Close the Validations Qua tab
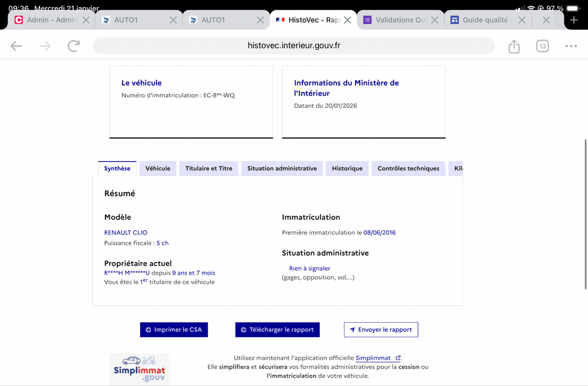Viewport: 588px width, 386px height. (x=435, y=20)
